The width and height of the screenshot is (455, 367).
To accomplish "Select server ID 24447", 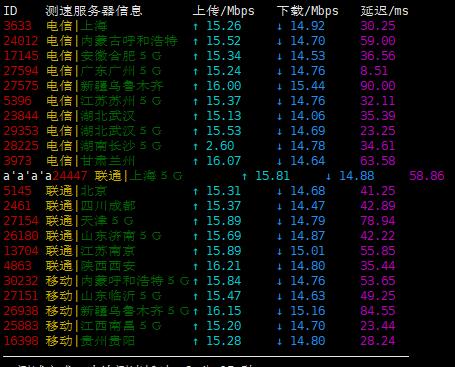I will tap(70, 176).
